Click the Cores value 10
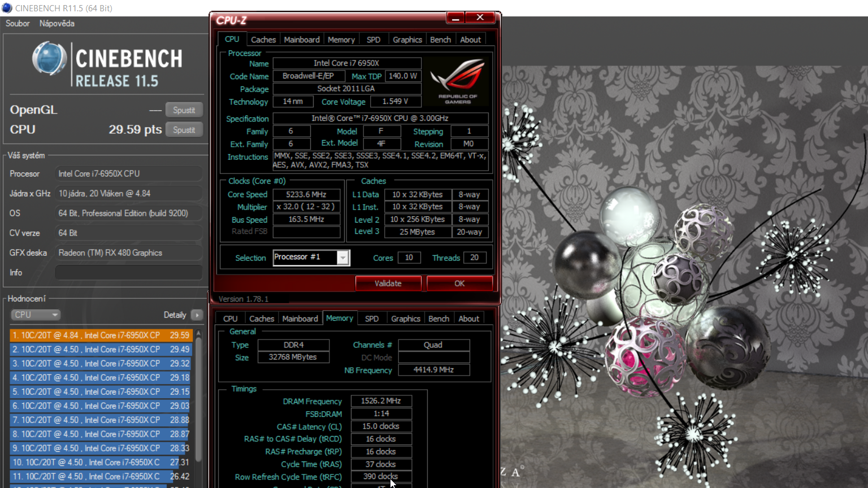 click(x=409, y=258)
